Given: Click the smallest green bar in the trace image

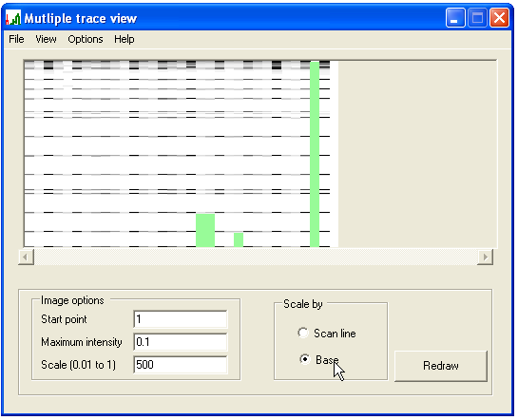Looking at the screenshot, I should (x=239, y=239).
